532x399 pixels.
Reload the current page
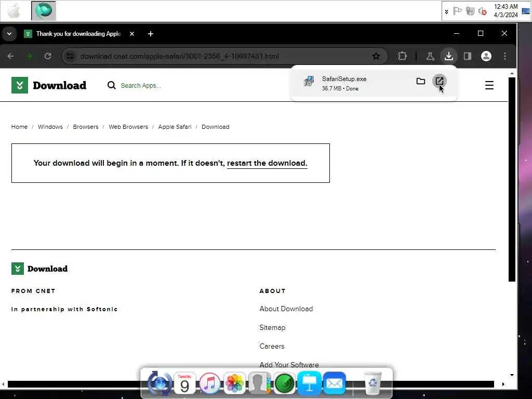click(x=48, y=56)
